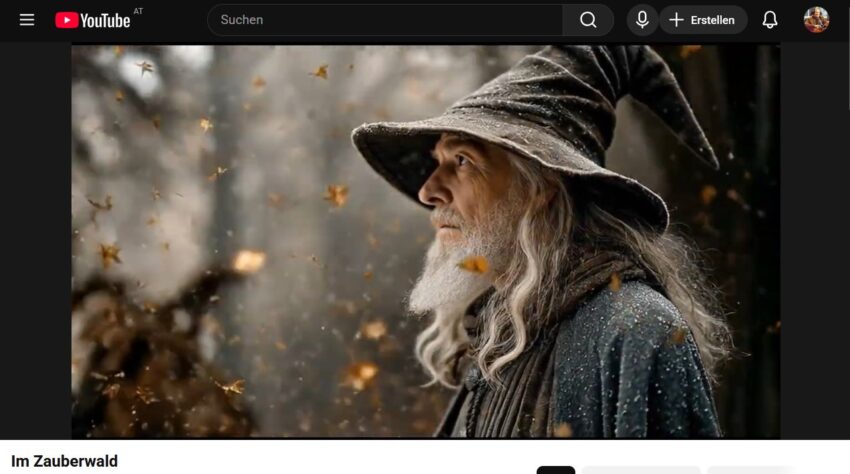
Task: Click the magnifying glass search button
Action: point(588,20)
